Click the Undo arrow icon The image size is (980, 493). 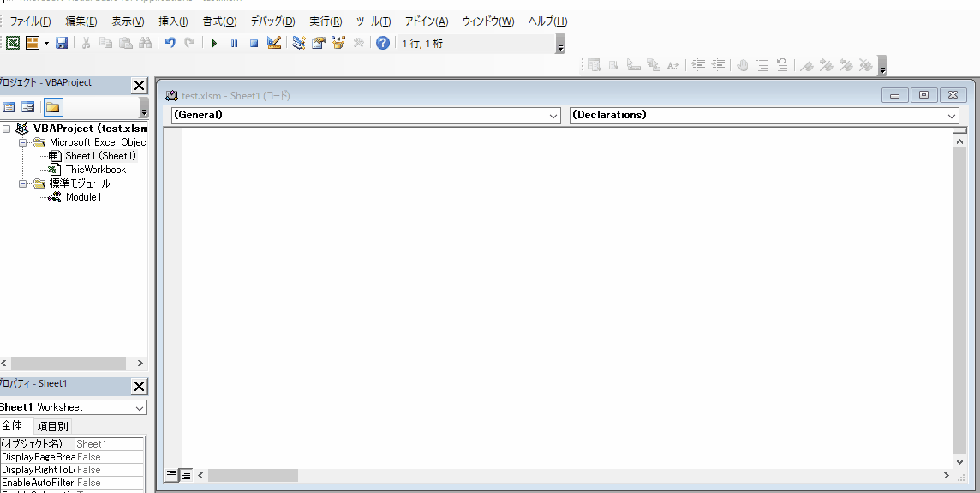(x=170, y=43)
